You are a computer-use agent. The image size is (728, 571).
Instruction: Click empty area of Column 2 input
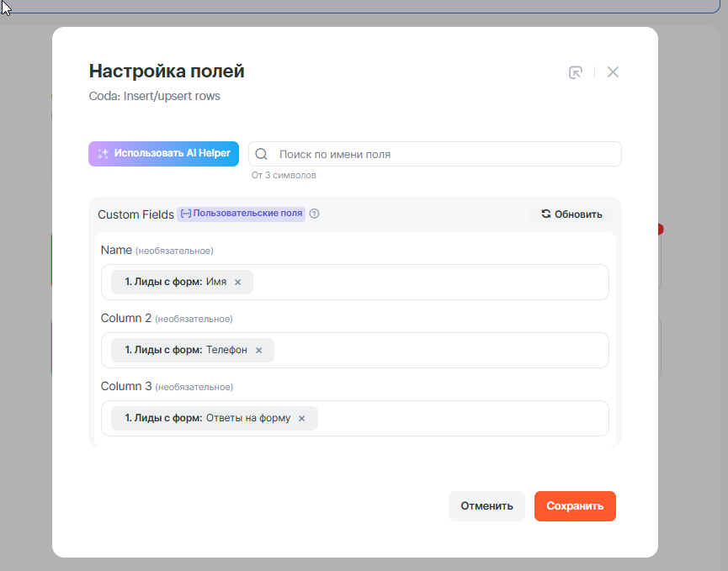pos(438,351)
